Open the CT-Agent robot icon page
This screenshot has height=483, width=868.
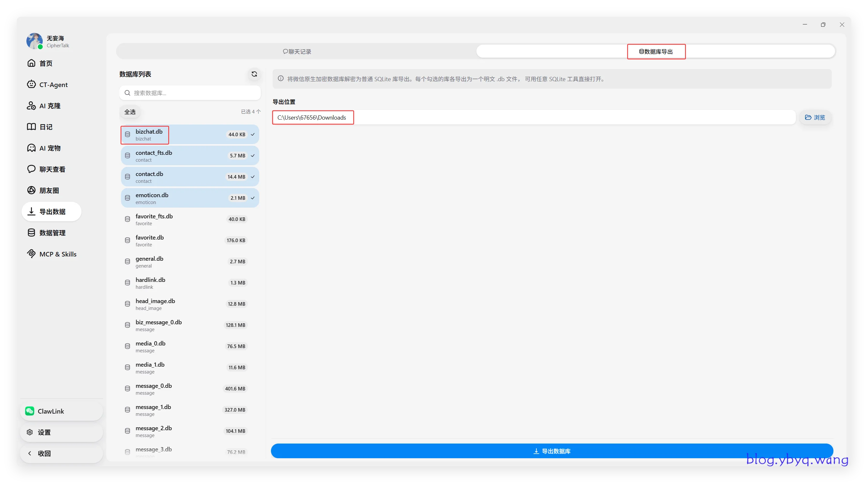pos(31,84)
